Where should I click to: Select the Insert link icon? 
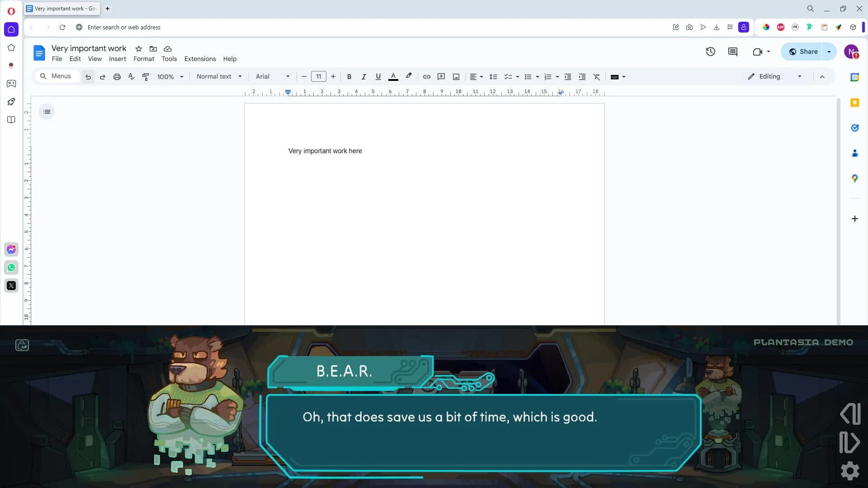click(426, 76)
